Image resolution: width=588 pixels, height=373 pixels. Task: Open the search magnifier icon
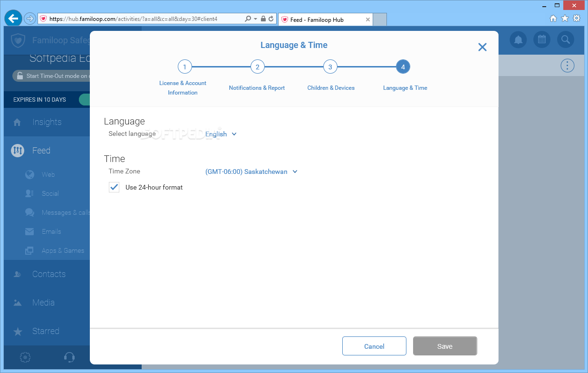(x=565, y=39)
